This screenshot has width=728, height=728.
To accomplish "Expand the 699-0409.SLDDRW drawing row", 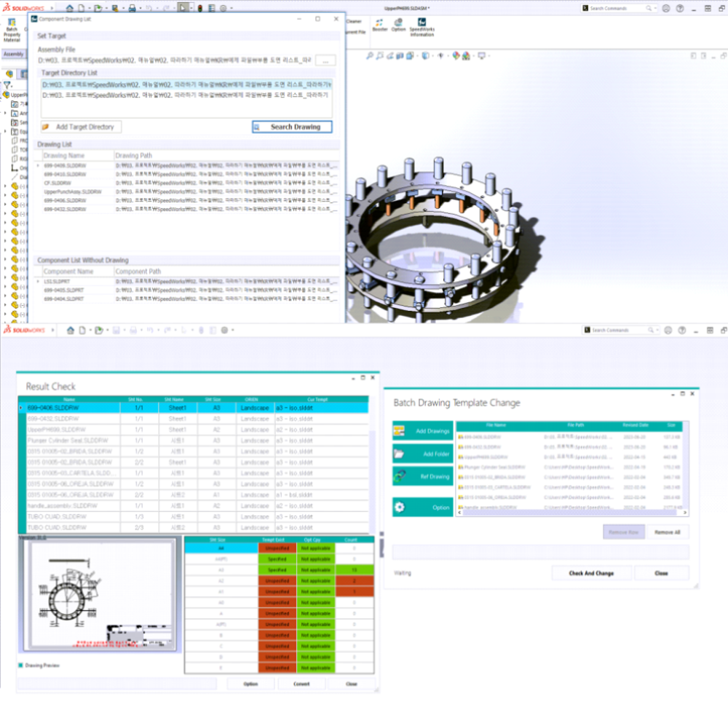I will (x=39, y=165).
